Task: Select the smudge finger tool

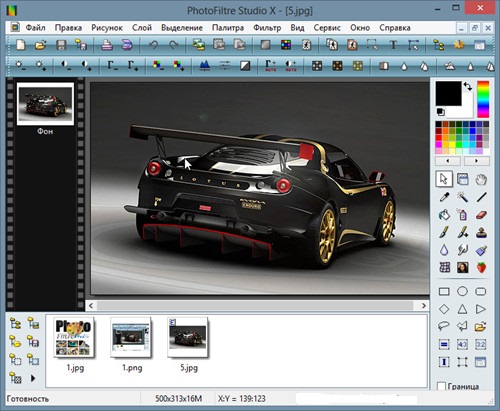Action: (x=463, y=250)
